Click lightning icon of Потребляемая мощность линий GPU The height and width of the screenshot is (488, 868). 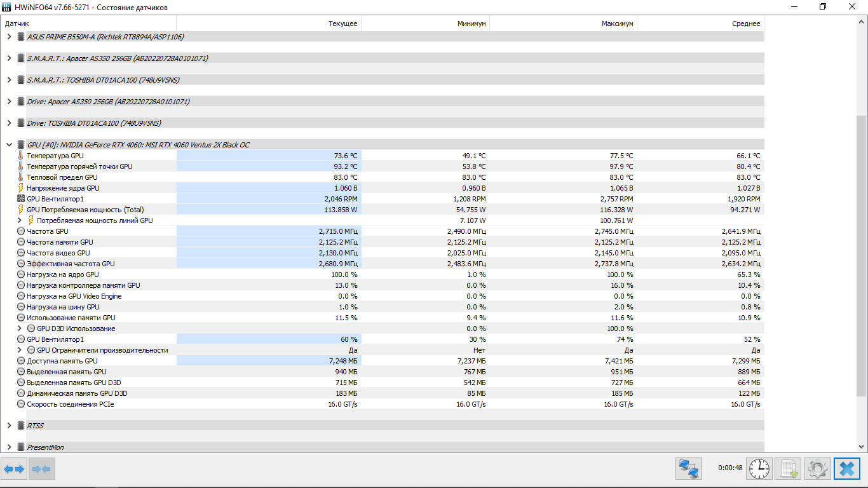pos(31,220)
